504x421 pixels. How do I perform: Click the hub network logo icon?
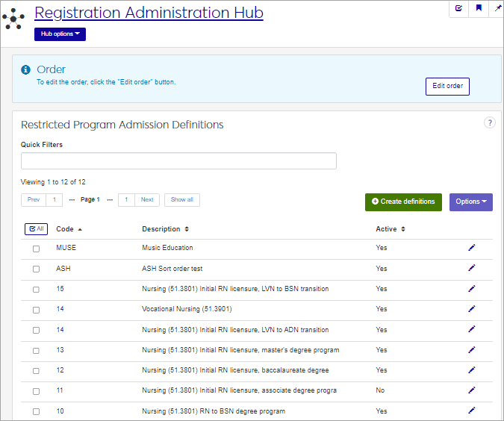(14, 19)
